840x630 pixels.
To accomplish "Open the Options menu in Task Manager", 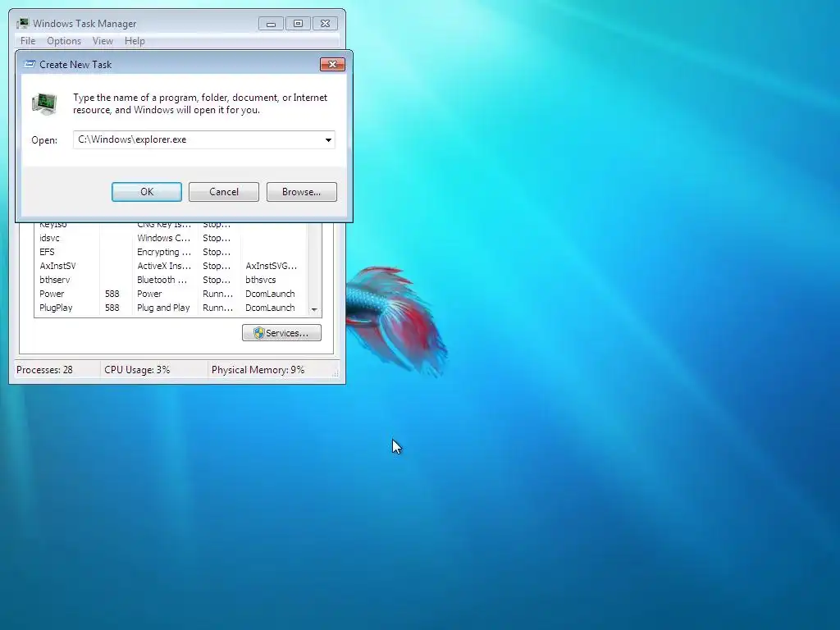I will pyautogui.click(x=64, y=41).
